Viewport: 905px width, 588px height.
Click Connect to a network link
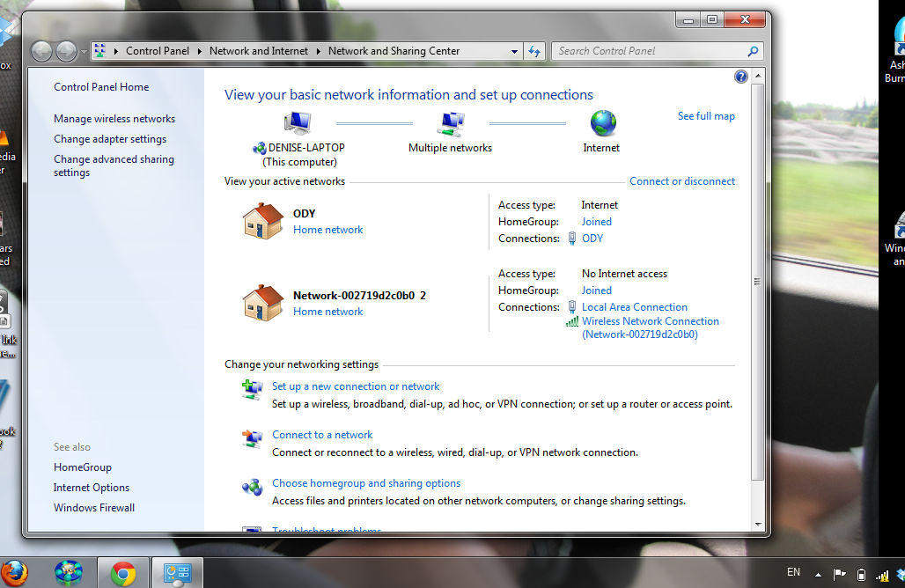[322, 435]
